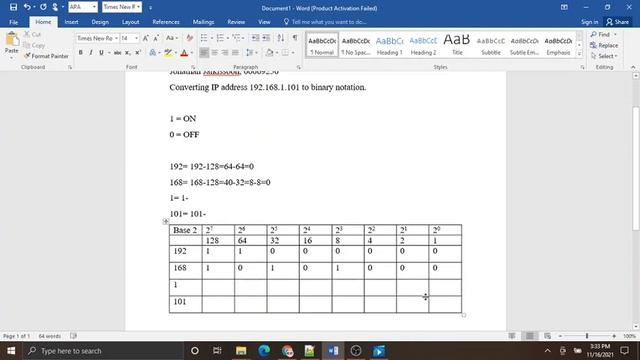Click the table move handle

[x=166, y=221]
